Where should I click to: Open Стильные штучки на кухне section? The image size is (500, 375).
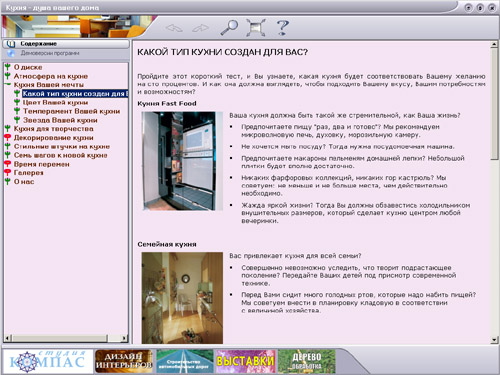pyautogui.click(x=62, y=146)
